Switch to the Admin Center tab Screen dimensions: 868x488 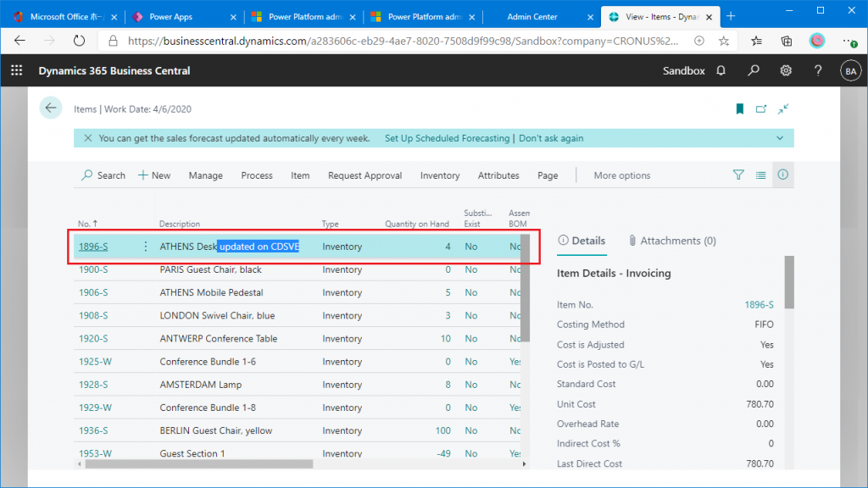[x=532, y=17]
